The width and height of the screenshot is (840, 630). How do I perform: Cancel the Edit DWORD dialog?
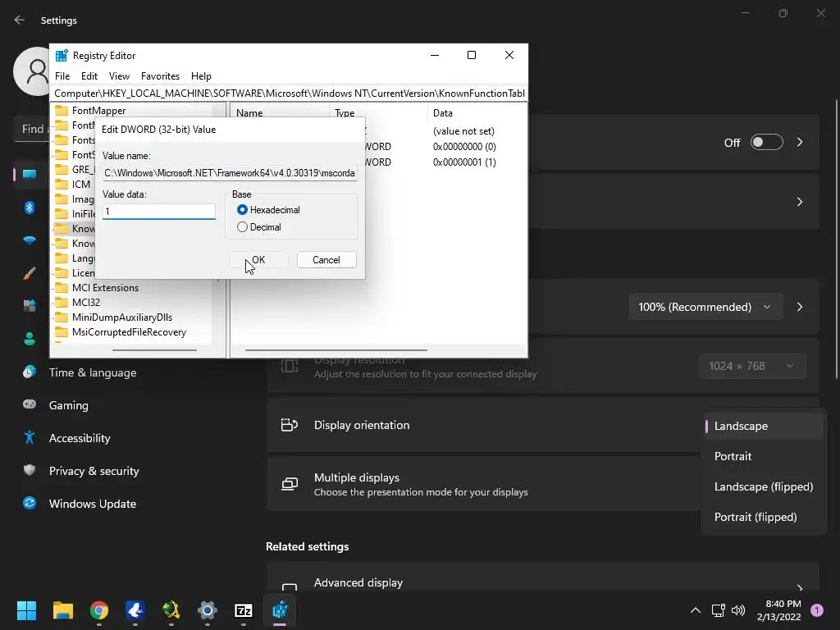pyautogui.click(x=326, y=260)
